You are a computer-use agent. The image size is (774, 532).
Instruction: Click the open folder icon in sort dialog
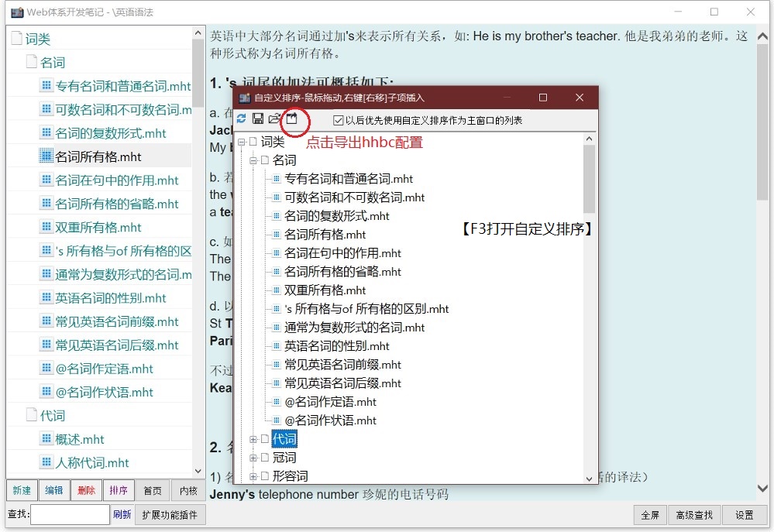[x=274, y=119]
